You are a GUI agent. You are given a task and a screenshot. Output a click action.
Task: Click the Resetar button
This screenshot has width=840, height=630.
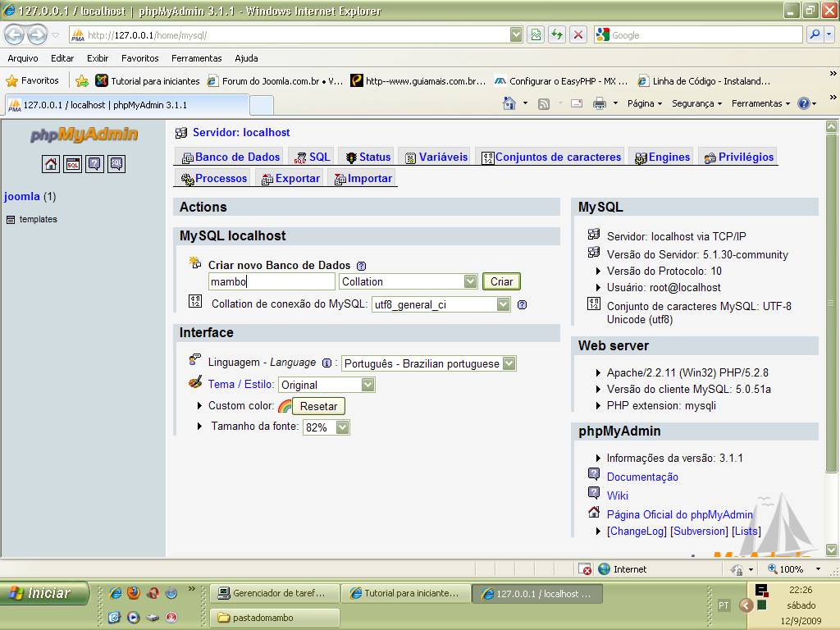[319, 406]
